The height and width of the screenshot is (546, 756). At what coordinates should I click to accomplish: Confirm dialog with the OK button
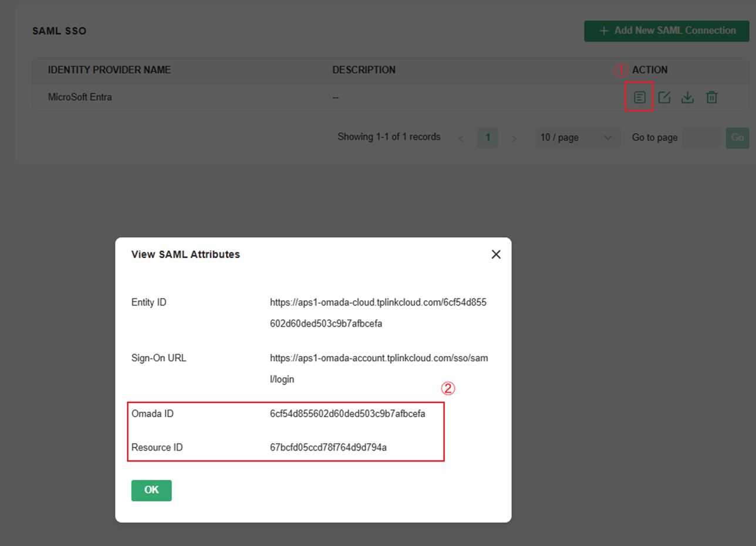pos(151,490)
